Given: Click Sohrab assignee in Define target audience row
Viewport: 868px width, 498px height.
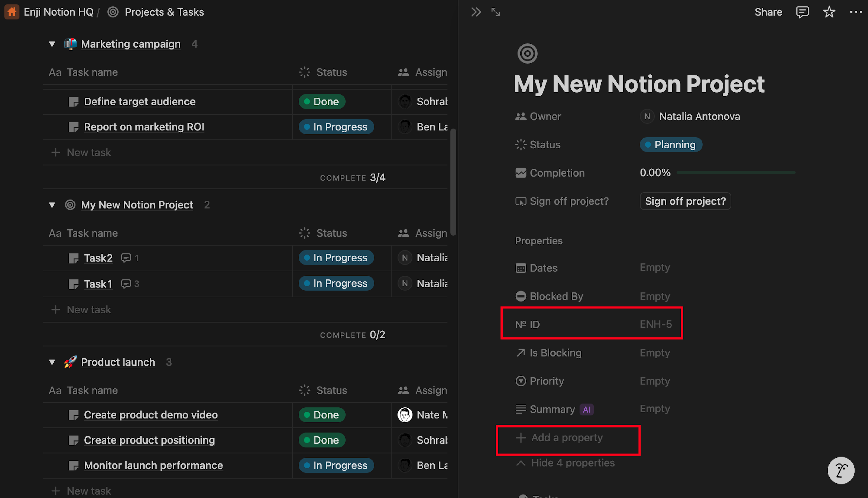Looking at the screenshot, I should (x=422, y=102).
